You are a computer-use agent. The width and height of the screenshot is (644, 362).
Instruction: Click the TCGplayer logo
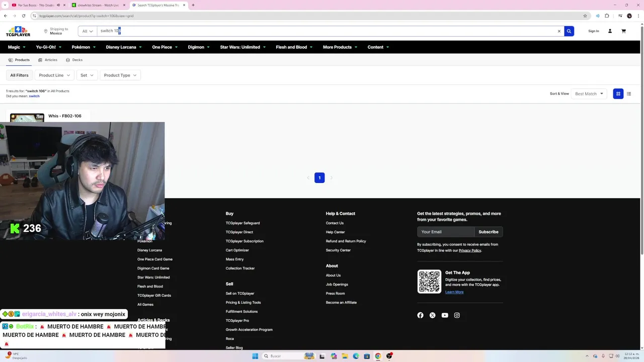18,31
